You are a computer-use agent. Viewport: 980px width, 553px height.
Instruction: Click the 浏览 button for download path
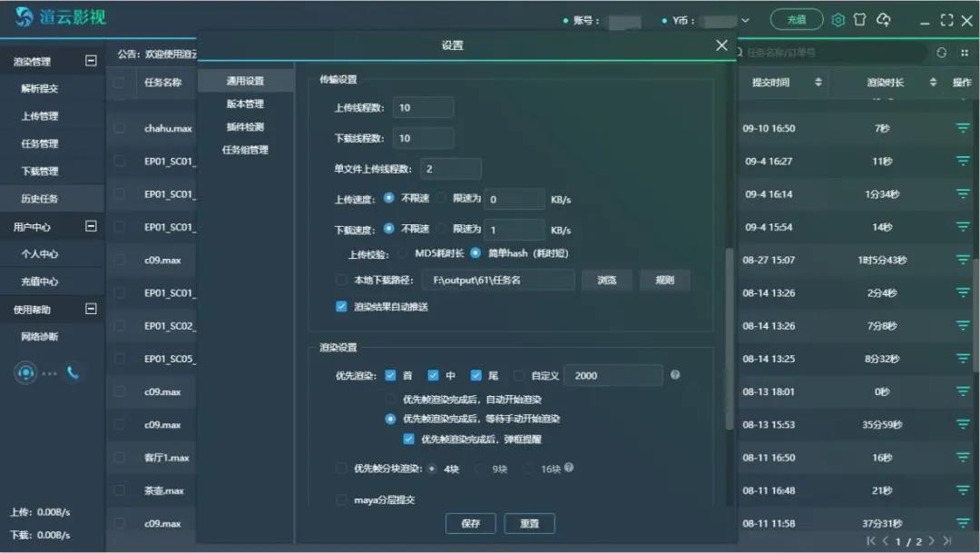point(606,281)
